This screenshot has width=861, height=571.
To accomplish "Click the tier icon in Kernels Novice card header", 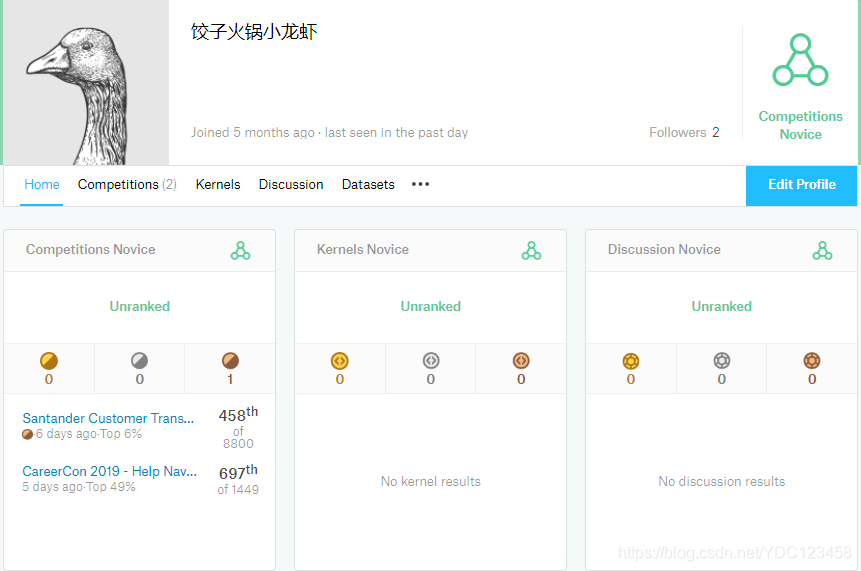I will tap(531, 250).
